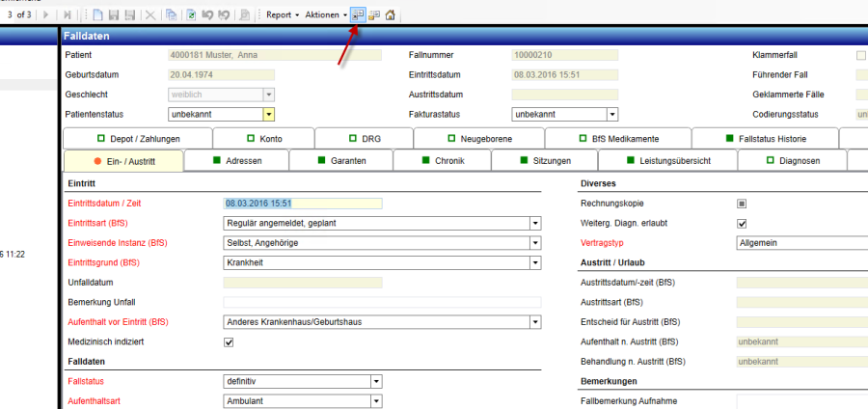Expand the Eintrittsart (BfS) dropdown

(x=535, y=224)
